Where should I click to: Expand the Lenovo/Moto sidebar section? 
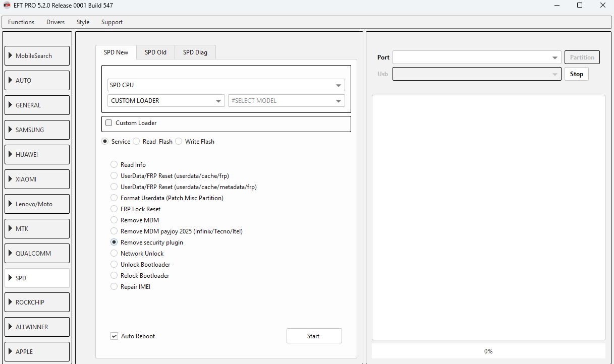click(37, 204)
